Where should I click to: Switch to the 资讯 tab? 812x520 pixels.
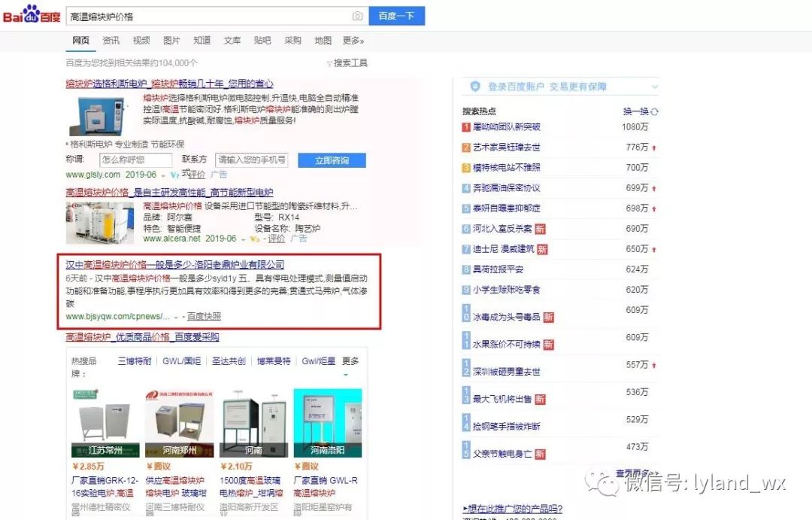[111, 41]
